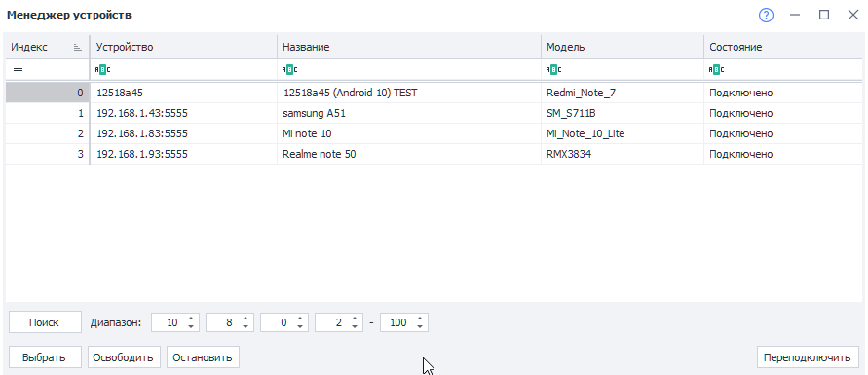The width and height of the screenshot is (868, 375).
Task: Select device 192.168.1.43:5555
Action: (x=183, y=113)
